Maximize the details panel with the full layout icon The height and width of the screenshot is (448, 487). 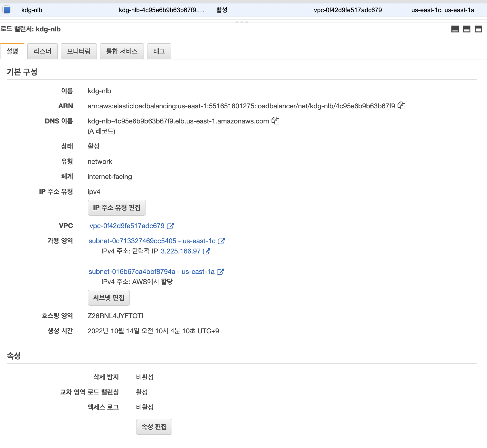pos(478,29)
